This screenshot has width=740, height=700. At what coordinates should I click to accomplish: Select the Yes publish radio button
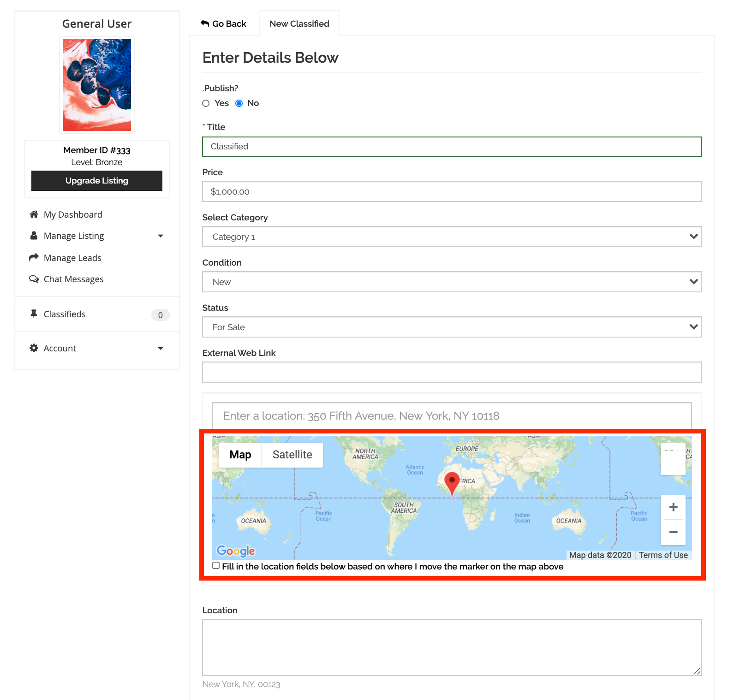(x=206, y=103)
